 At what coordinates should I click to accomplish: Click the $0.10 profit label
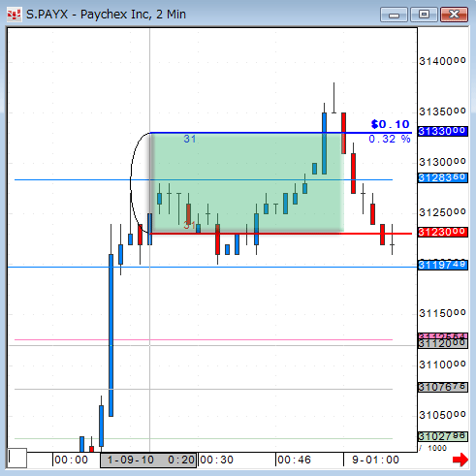(391, 124)
